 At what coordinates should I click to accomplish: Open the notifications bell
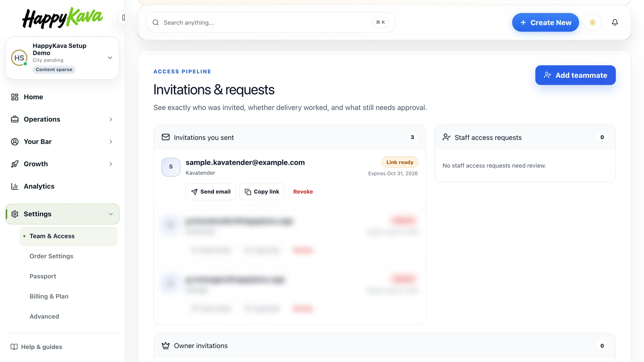[x=615, y=23]
